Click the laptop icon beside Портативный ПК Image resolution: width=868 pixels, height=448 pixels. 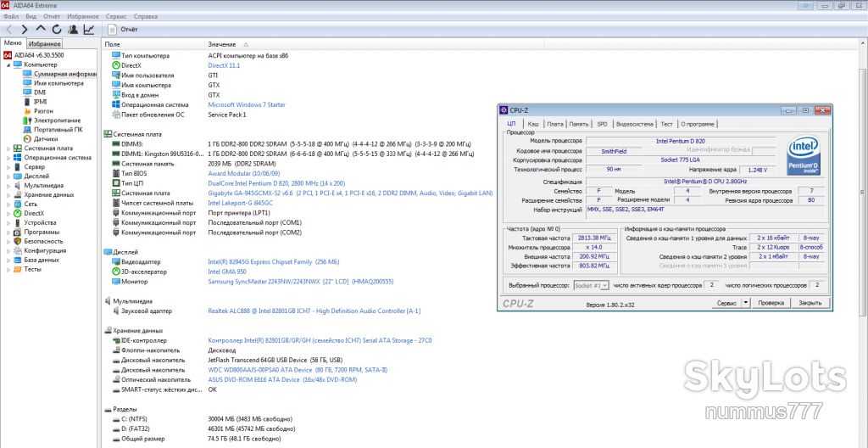(28, 129)
